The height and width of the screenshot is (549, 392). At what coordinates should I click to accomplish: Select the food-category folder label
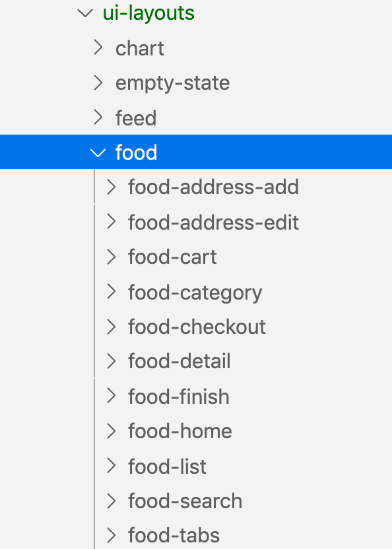point(195,293)
